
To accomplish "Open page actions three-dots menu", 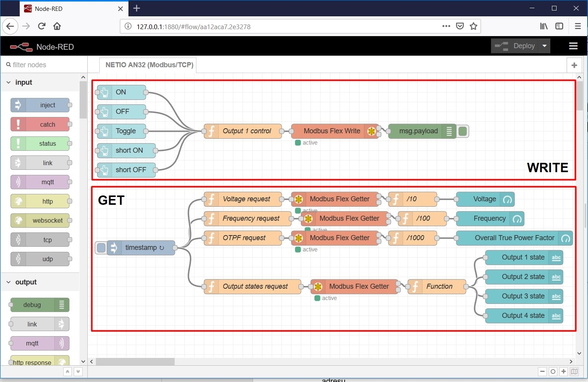I will point(446,26).
